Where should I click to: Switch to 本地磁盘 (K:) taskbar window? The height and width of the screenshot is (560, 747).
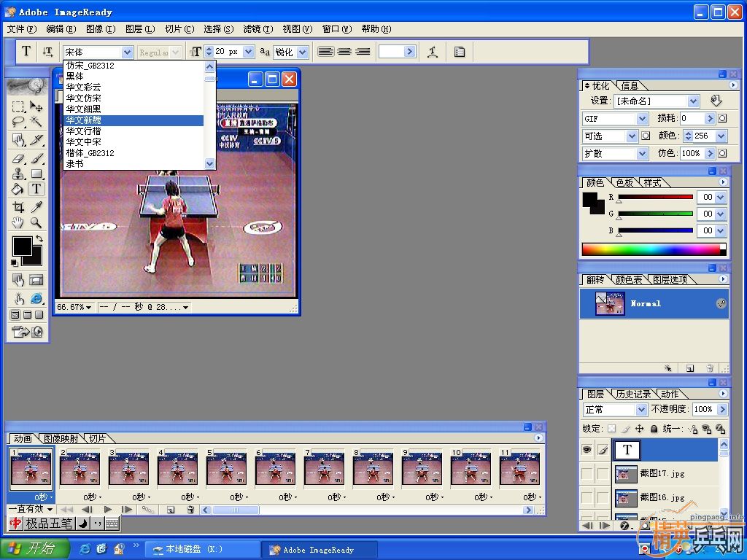click(x=203, y=549)
